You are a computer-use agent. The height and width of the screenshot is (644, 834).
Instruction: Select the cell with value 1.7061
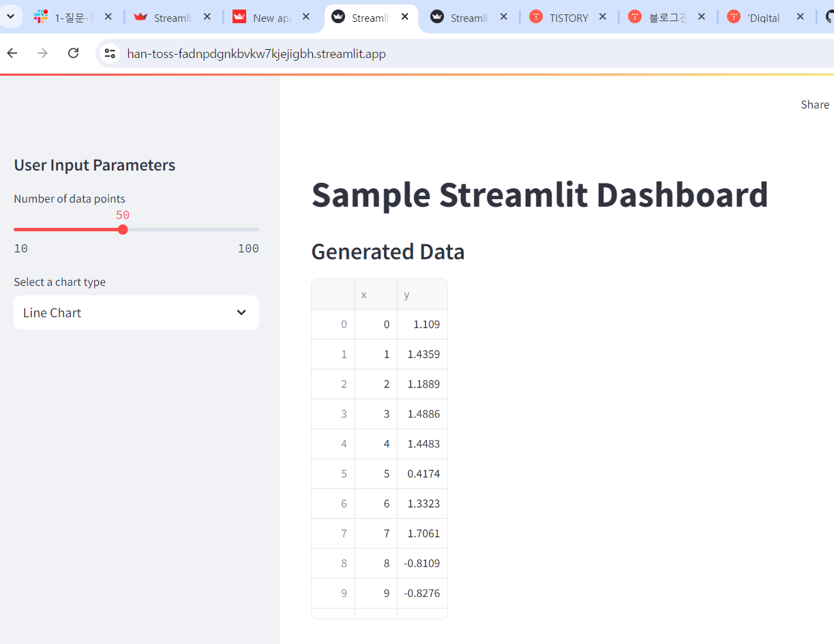422,533
